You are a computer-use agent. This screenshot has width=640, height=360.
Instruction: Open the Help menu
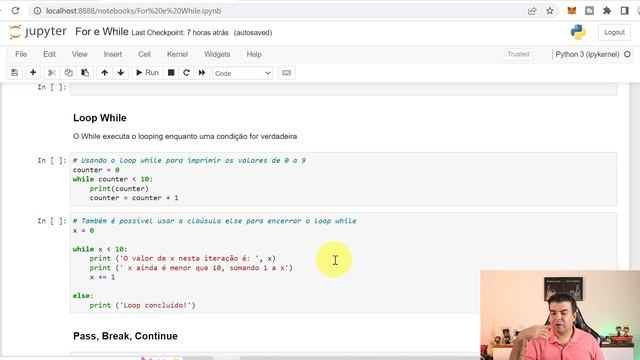pyautogui.click(x=254, y=54)
